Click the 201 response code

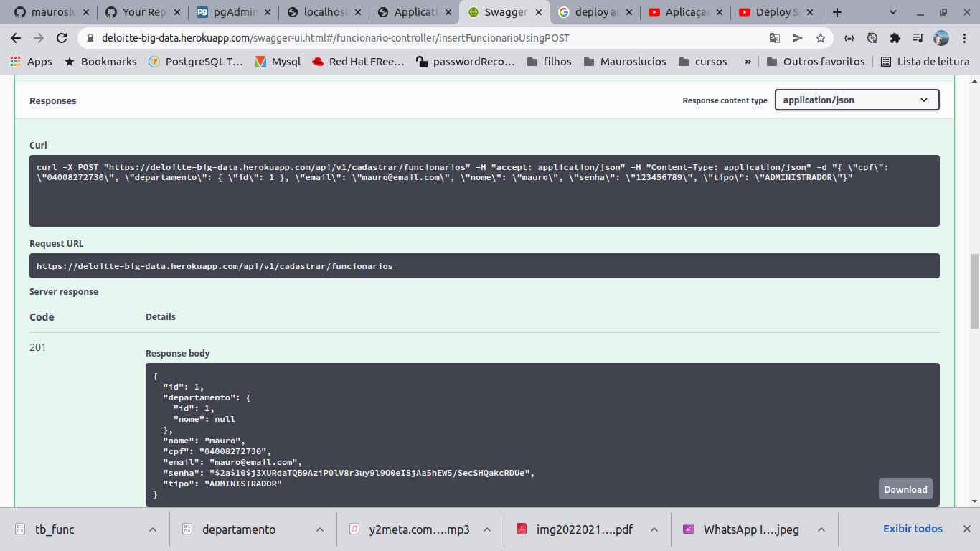pyautogui.click(x=37, y=347)
